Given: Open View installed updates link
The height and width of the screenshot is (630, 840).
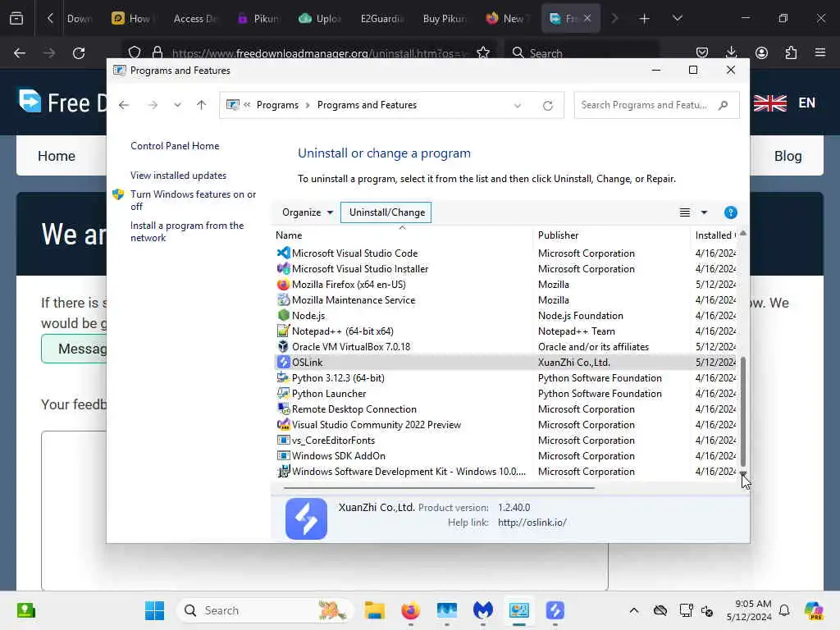Looking at the screenshot, I should point(178,176).
